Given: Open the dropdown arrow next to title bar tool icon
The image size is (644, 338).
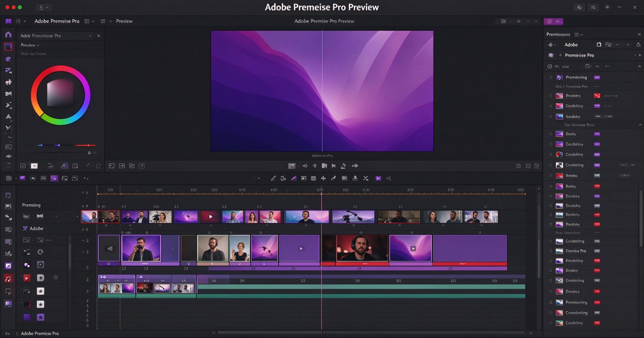Looking at the screenshot, I should pos(47,8).
